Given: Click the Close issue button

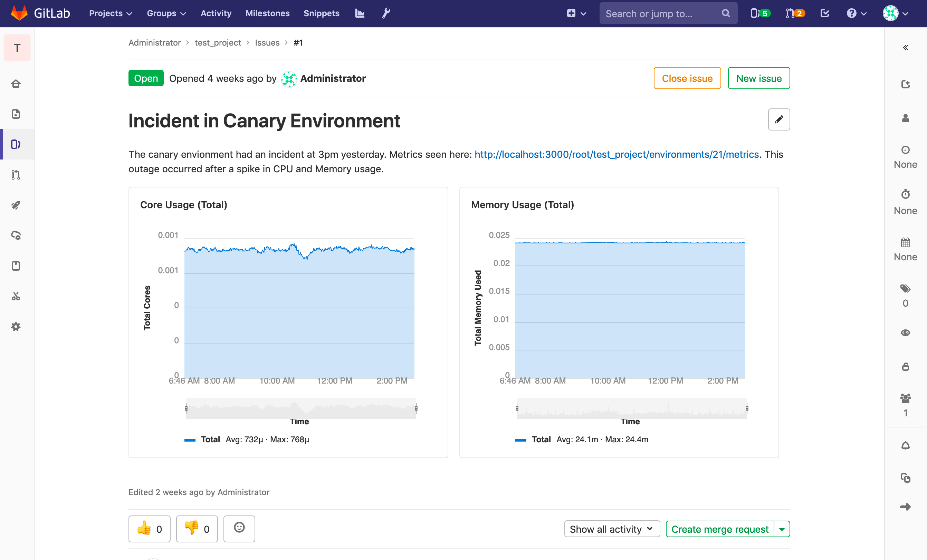Looking at the screenshot, I should [687, 79].
